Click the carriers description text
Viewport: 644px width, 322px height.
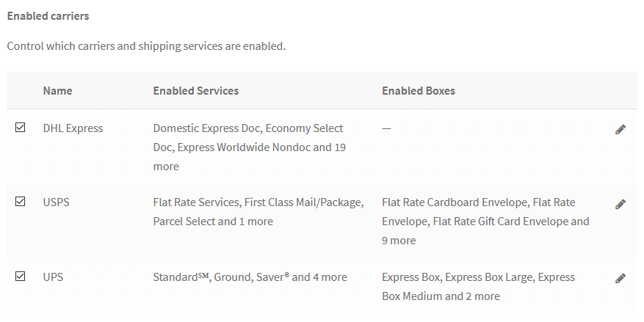pyautogui.click(x=146, y=46)
